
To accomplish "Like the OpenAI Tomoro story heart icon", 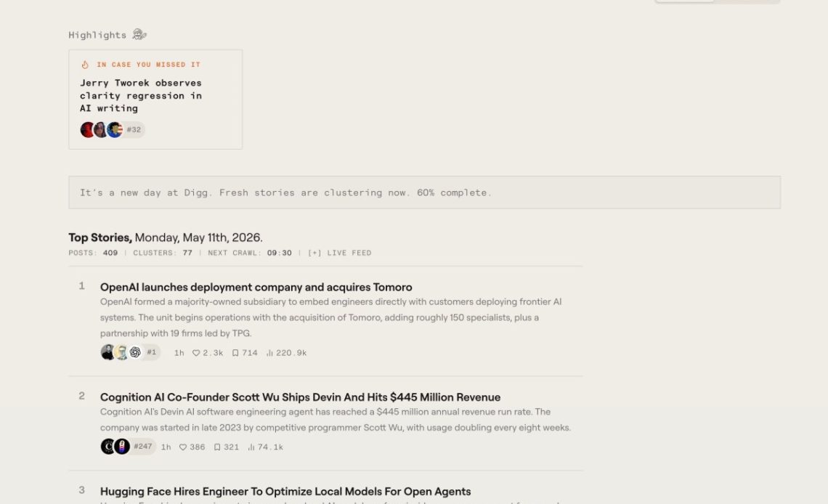I will coord(196,352).
